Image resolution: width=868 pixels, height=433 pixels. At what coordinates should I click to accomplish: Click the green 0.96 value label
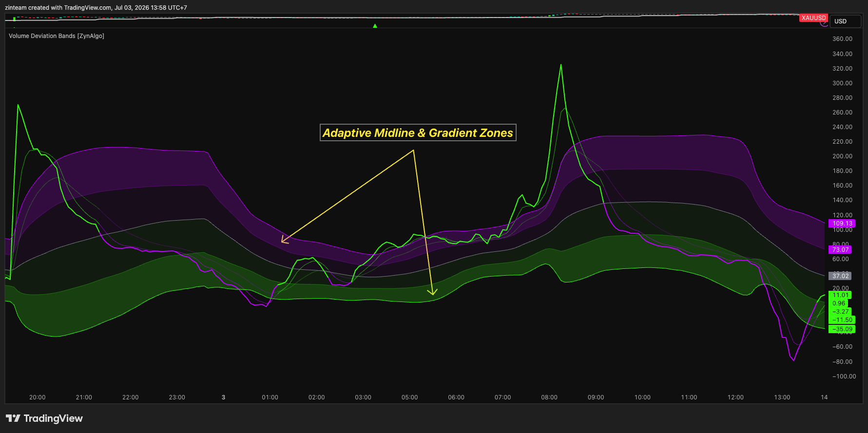[838, 303]
